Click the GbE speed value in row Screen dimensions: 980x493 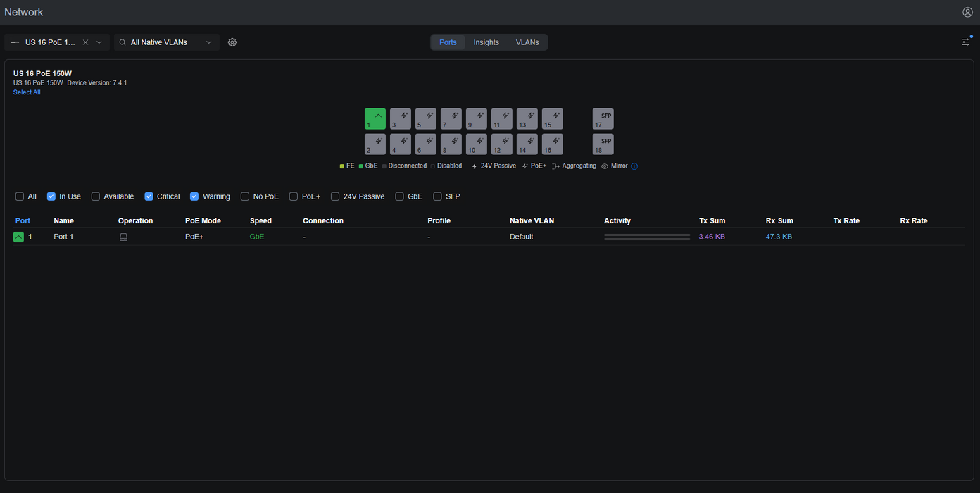tap(257, 237)
